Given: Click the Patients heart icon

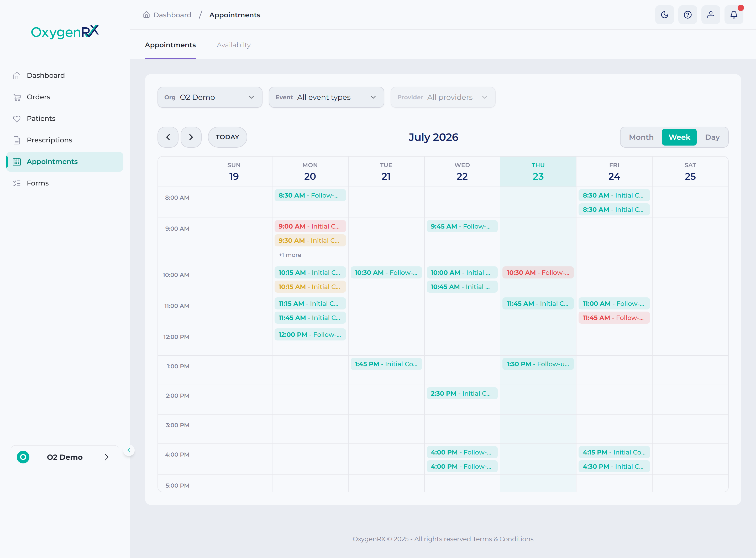Looking at the screenshot, I should pyautogui.click(x=17, y=118).
